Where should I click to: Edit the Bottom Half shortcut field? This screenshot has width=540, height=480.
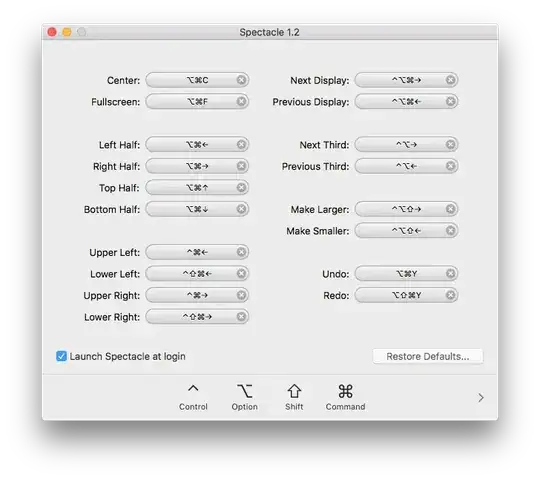197,209
